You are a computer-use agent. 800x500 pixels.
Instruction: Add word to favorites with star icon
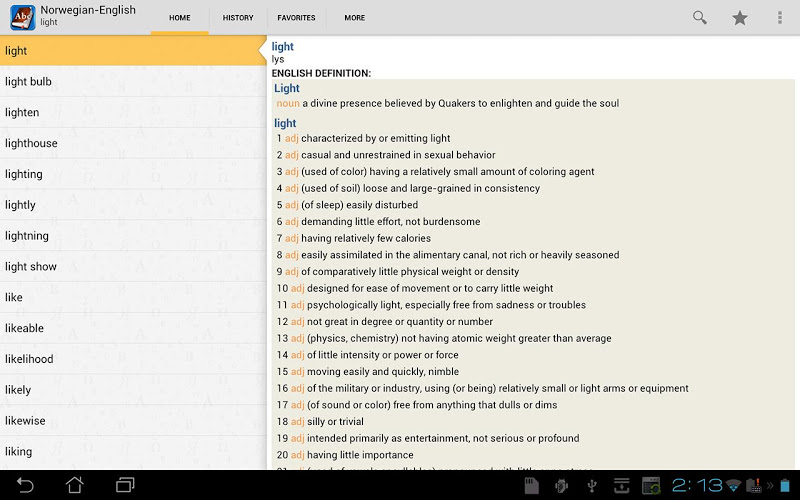[x=740, y=18]
